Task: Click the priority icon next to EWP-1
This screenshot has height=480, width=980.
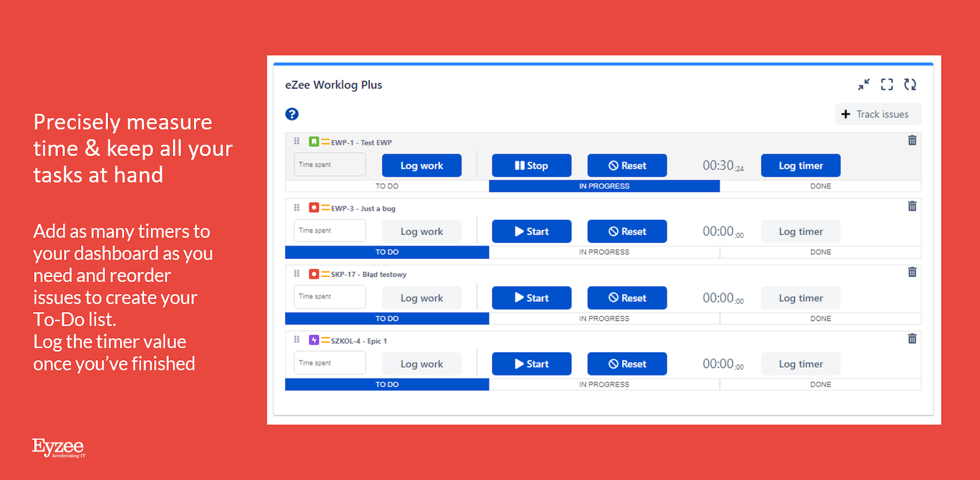Action: [x=326, y=142]
